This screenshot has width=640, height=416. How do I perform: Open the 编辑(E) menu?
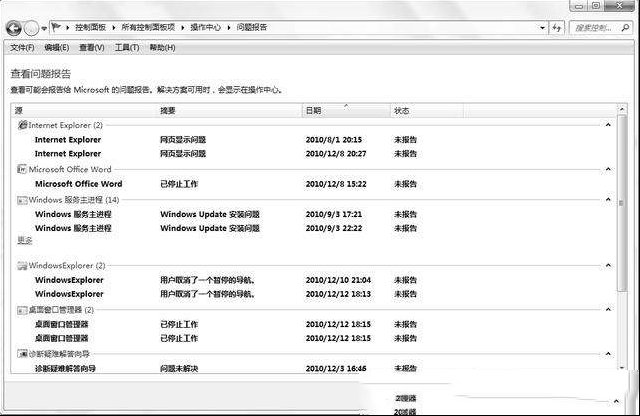tap(57, 48)
